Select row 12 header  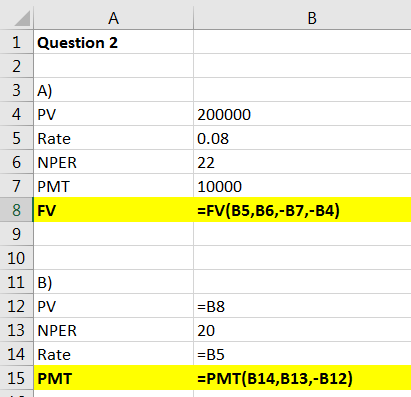(16, 306)
